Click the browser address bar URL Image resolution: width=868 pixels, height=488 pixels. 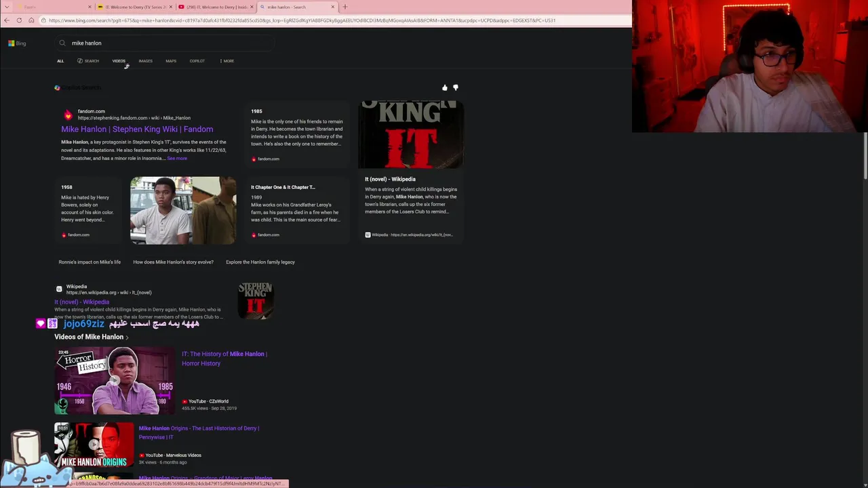point(302,20)
